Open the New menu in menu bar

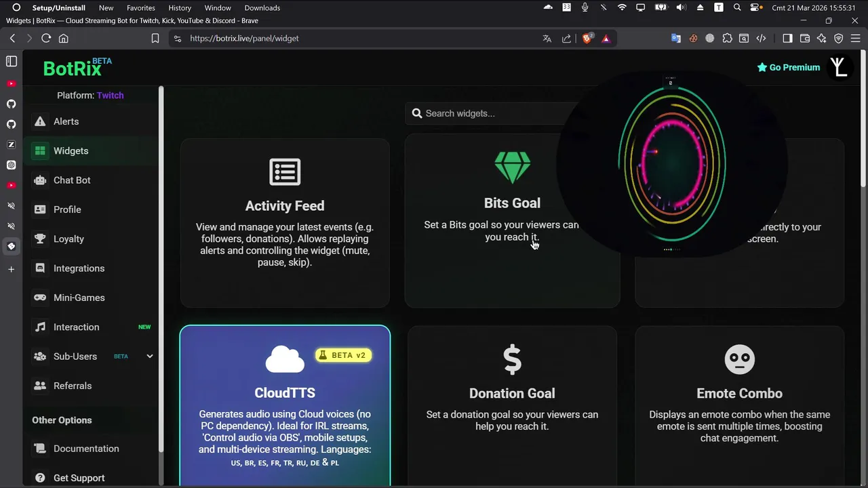pyautogui.click(x=106, y=8)
